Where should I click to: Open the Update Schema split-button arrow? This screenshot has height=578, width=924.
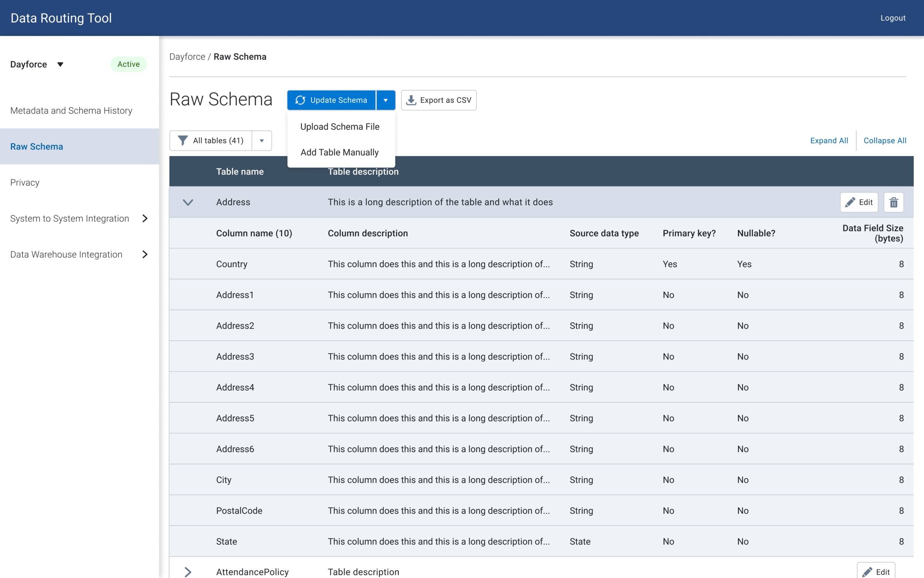pos(385,100)
